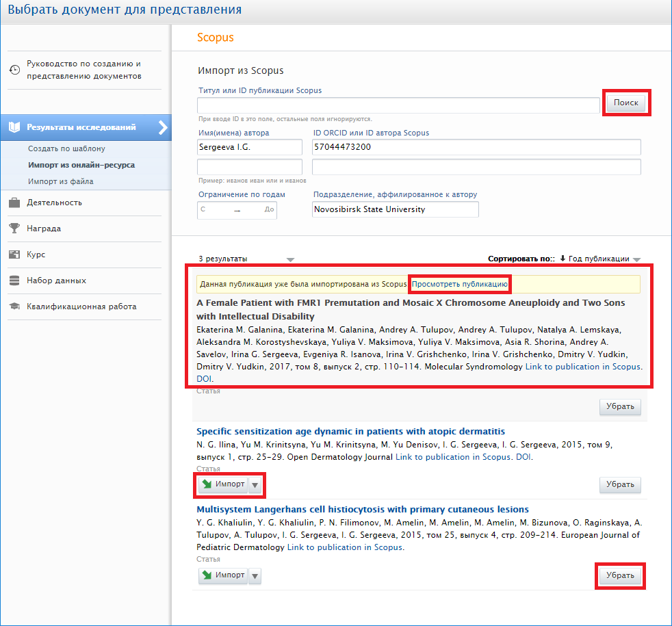
Task: Click the author ID field containing 57044473200
Action: pos(476,147)
